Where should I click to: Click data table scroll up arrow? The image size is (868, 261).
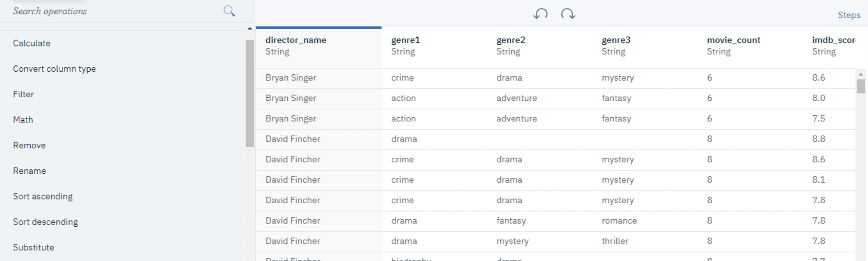861,74
